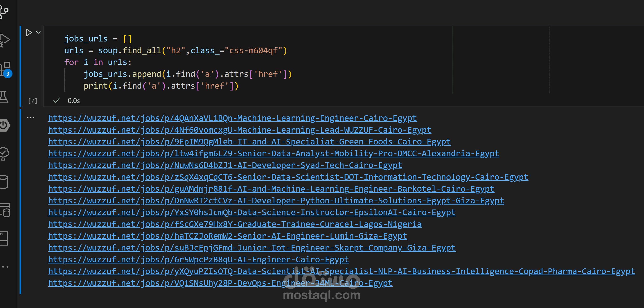
Task: Open the Senior-AI-Engineer-Lumin-Giza link
Action: 227,236
